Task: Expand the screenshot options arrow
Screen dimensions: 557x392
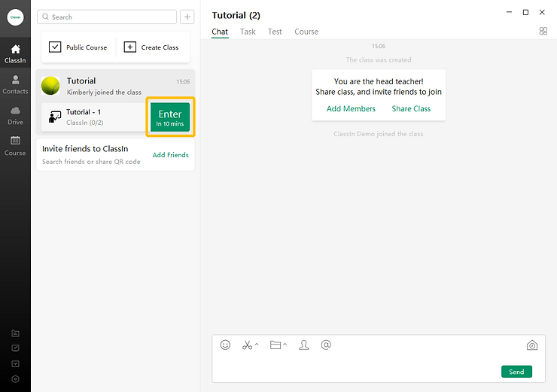Action: 257,345
